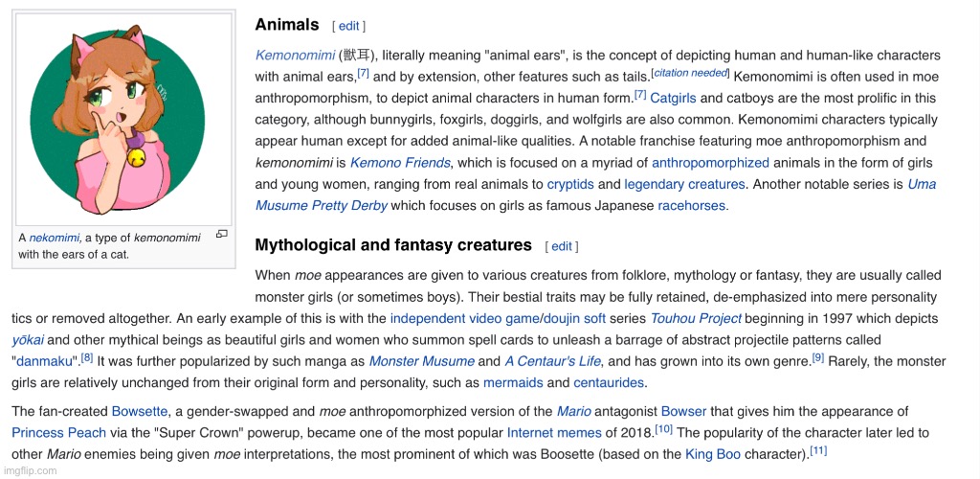
Task: Open the Kemono Friends article link
Action: click(400, 163)
